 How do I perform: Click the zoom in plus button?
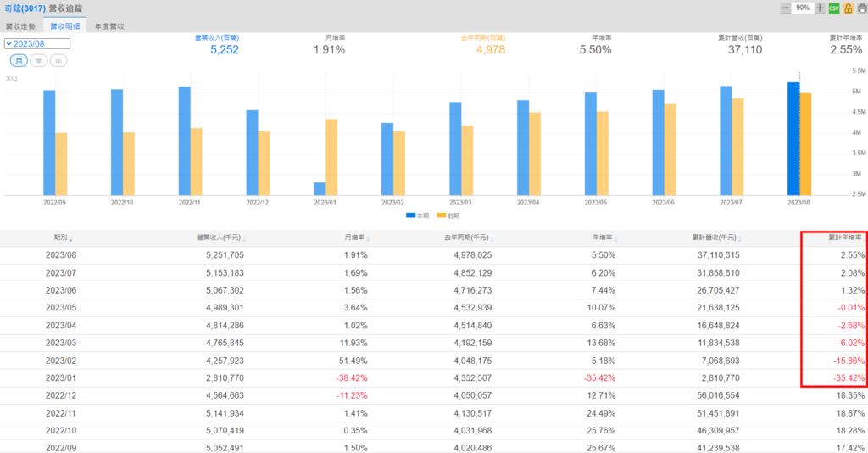[x=820, y=8]
